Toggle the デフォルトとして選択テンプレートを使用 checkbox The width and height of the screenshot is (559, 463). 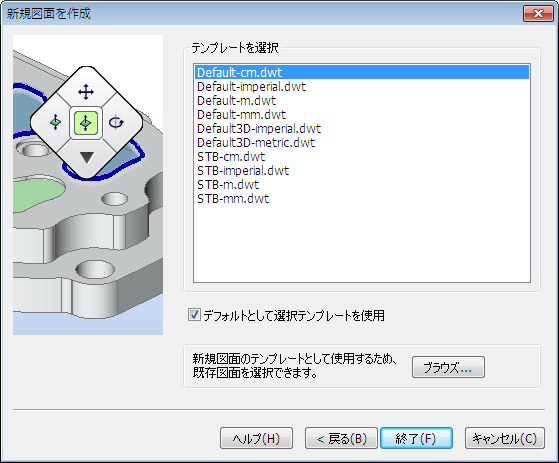(x=194, y=315)
